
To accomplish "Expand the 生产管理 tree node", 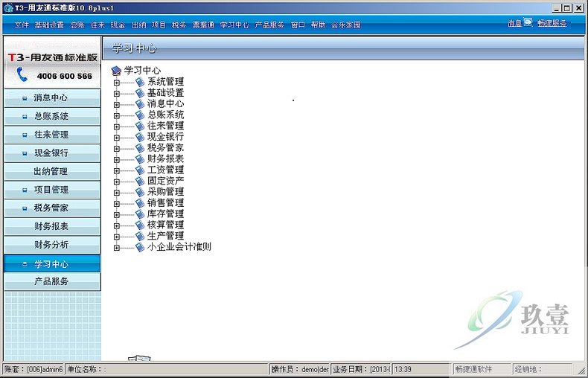I will pyautogui.click(x=117, y=237).
